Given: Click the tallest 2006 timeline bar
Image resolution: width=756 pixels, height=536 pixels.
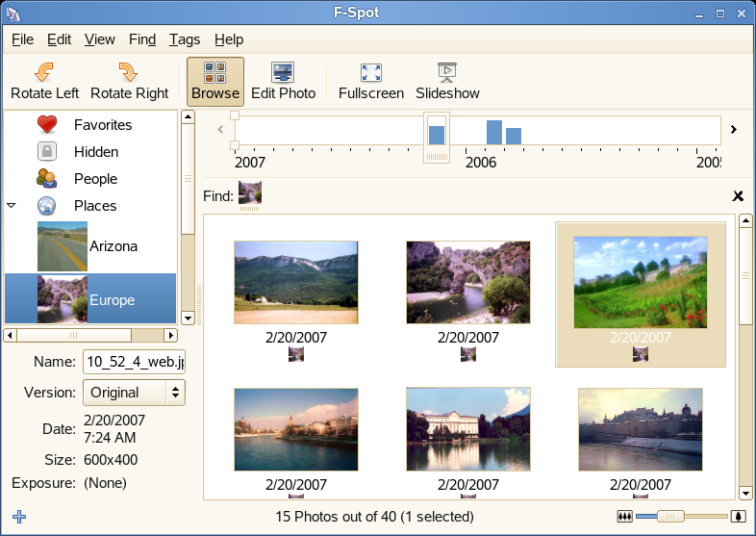Looking at the screenshot, I should tap(494, 132).
